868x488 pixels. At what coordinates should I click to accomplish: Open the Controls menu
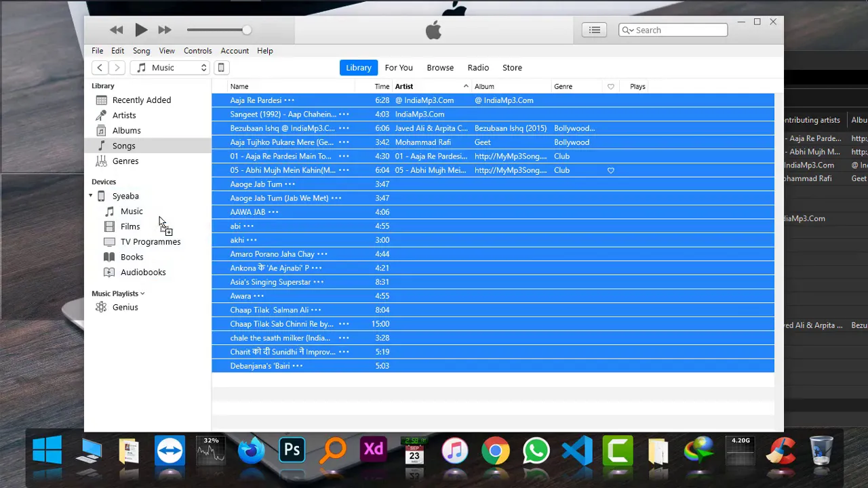(198, 51)
